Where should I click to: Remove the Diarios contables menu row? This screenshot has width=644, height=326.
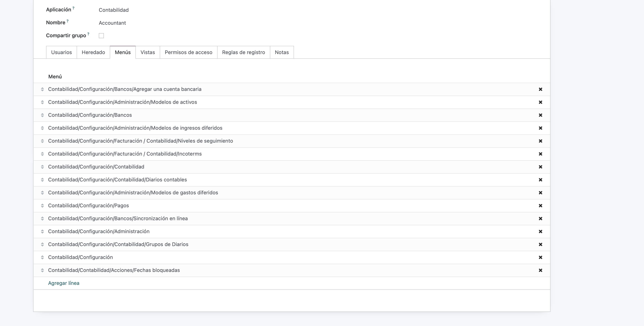pyautogui.click(x=540, y=180)
